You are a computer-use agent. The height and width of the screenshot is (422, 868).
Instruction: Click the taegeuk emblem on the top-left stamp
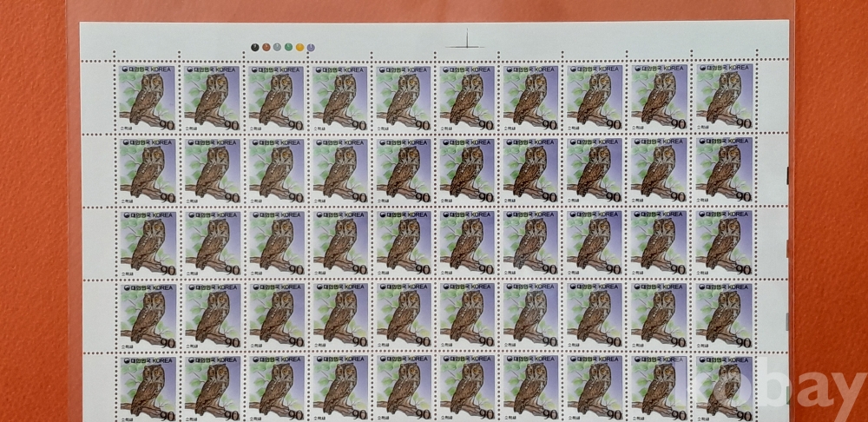(124, 69)
